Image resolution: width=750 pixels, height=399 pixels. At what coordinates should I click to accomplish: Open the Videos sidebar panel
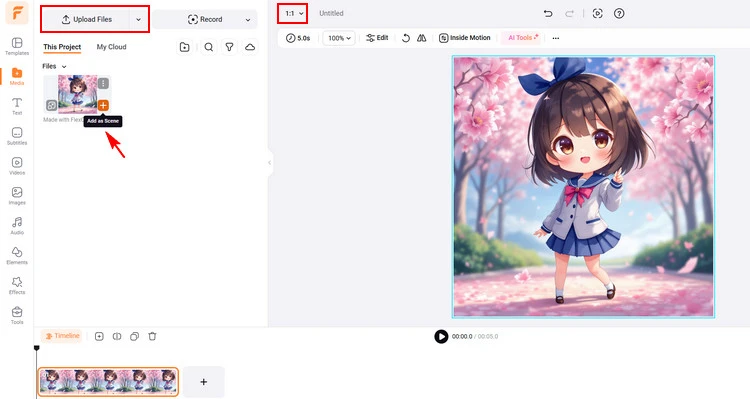click(17, 166)
